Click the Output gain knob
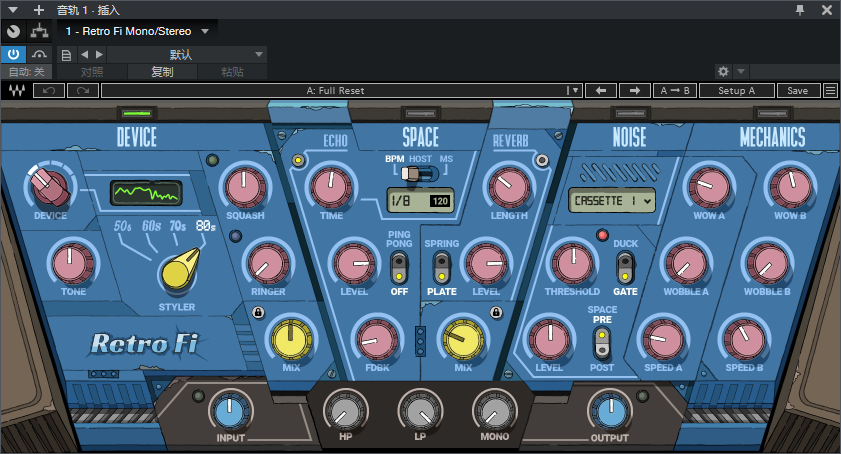The height and width of the screenshot is (454, 841). click(x=610, y=412)
